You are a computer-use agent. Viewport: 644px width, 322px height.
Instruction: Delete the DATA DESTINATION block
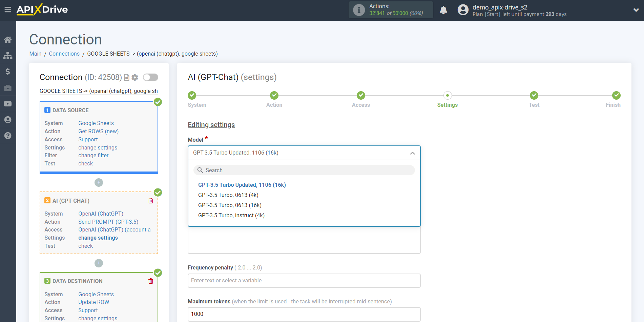[151, 281]
